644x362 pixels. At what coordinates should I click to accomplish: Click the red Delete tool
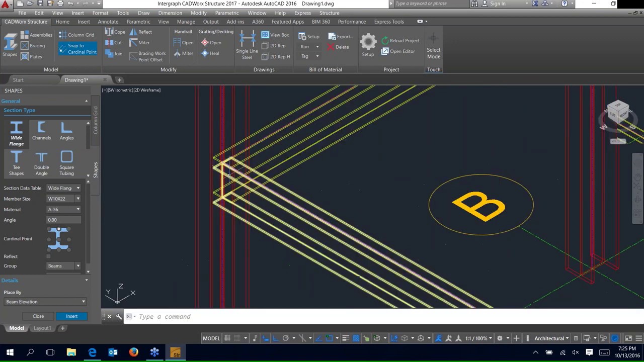point(338,47)
